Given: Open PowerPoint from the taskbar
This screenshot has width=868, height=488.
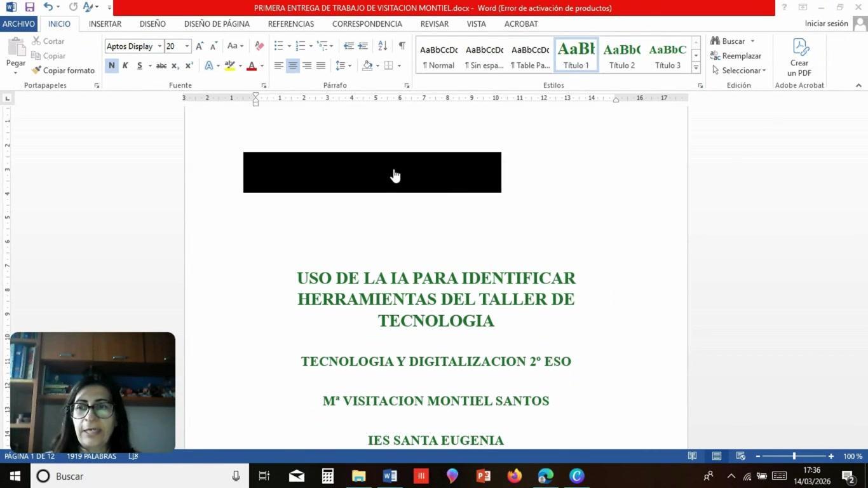Looking at the screenshot, I should click(484, 476).
